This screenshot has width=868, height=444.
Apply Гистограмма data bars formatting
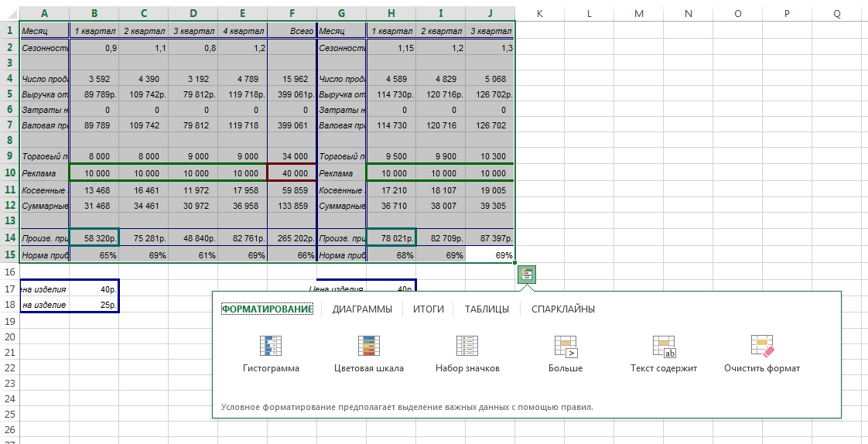point(271,354)
